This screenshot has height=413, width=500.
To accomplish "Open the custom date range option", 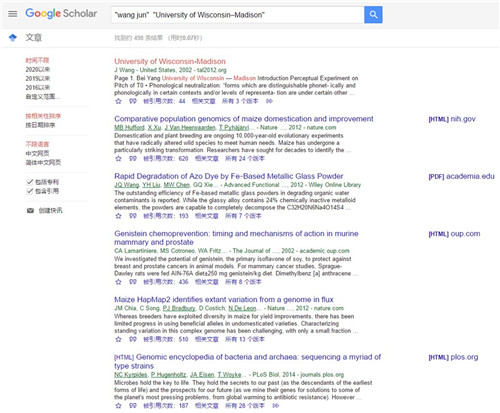I will click(x=43, y=96).
